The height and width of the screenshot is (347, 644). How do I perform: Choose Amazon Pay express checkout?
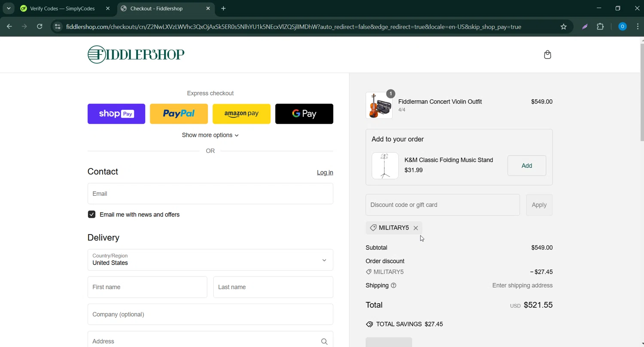(x=241, y=114)
